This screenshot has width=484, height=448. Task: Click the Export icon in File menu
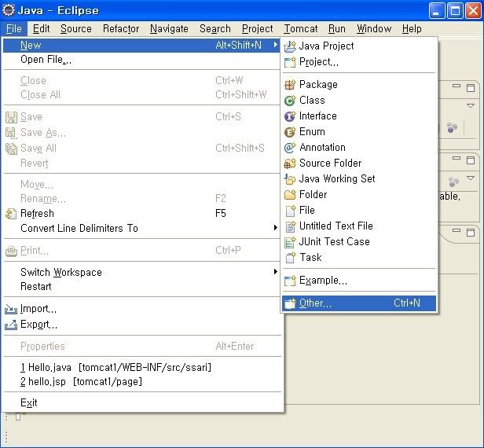coord(11,325)
